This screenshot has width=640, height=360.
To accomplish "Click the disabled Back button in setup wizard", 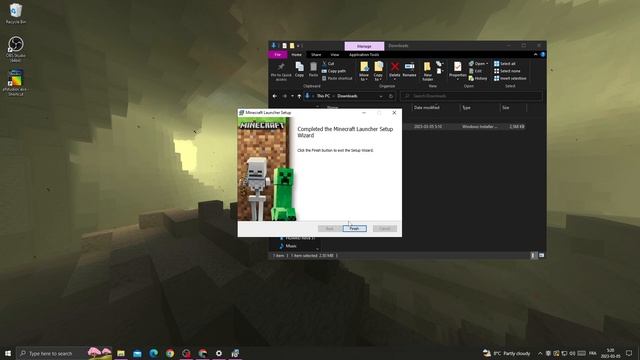I will tap(329, 229).
